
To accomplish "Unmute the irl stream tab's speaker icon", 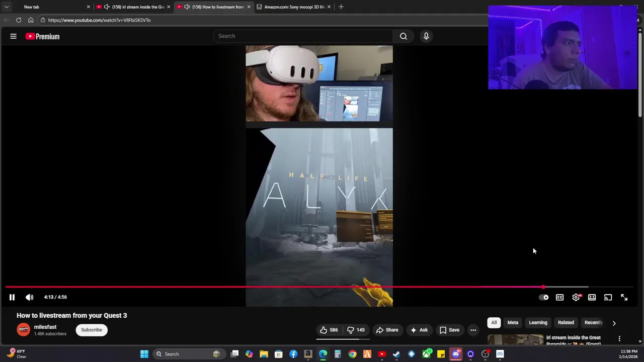I will tap(107, 7).
